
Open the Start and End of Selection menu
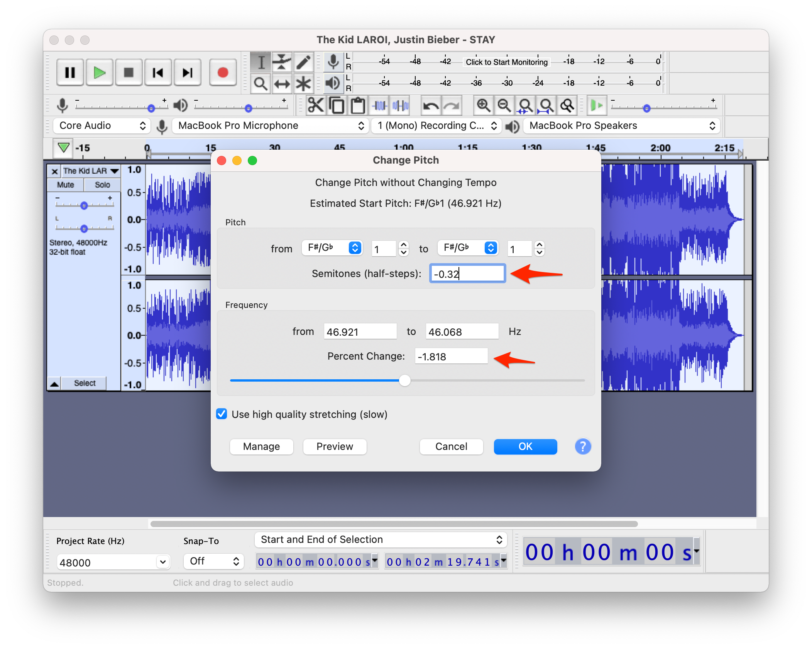(381, 540)
